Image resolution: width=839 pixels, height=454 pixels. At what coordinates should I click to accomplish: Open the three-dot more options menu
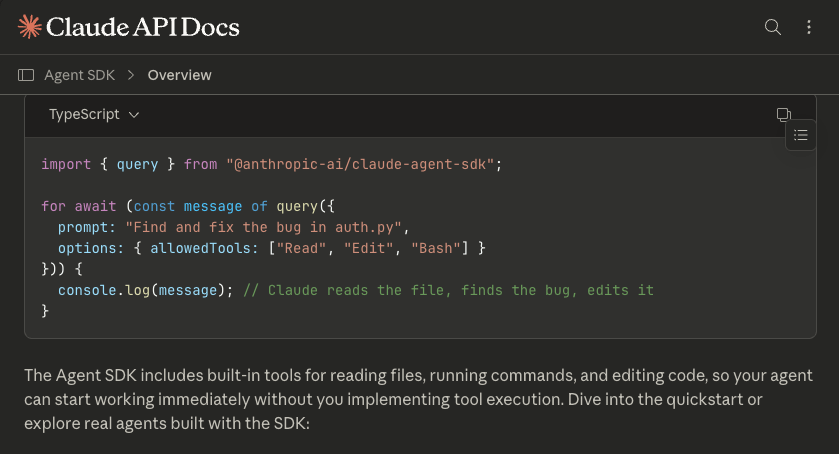tap(809, 27)
